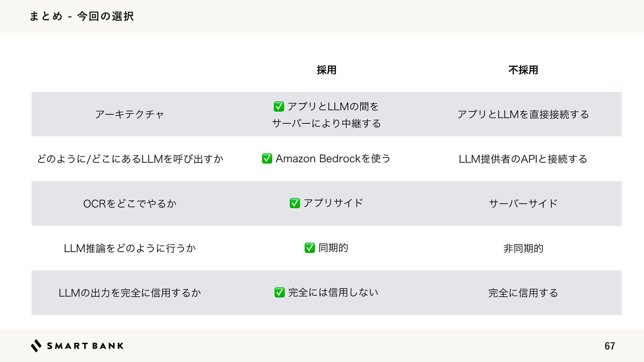Click the LLM提供者のAPIと接続する cell
Screen dimensions: 644x362
point(523,159)
